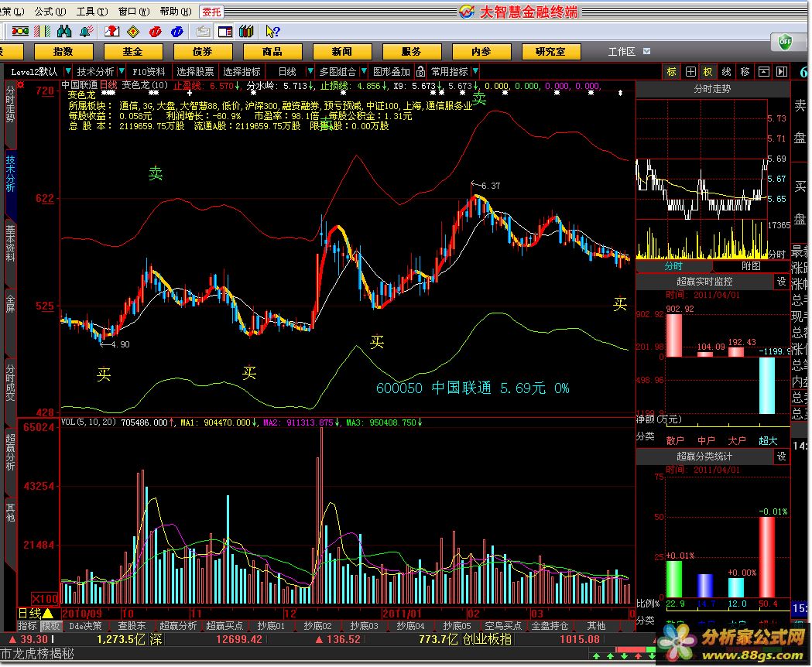Select the 抄底01 indicator tab

(271, 625)
